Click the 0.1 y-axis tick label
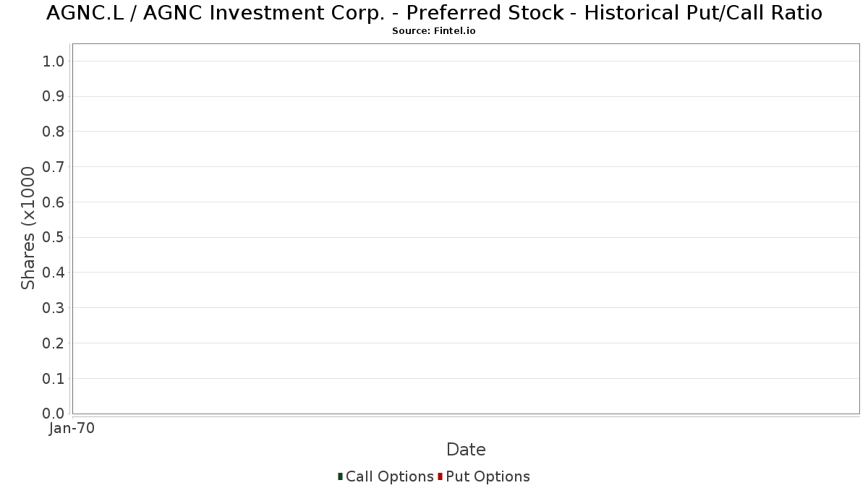The image size is (868, 488). (x=54, y=379)
